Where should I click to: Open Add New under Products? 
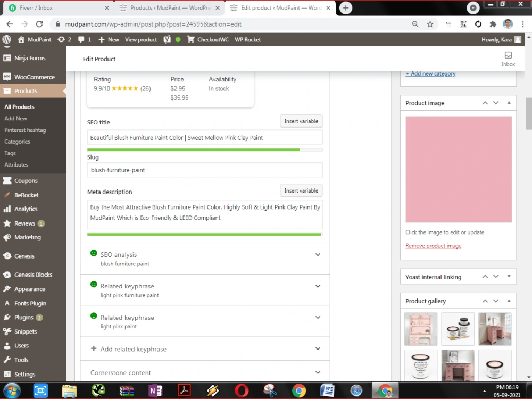tap(15, 119)
